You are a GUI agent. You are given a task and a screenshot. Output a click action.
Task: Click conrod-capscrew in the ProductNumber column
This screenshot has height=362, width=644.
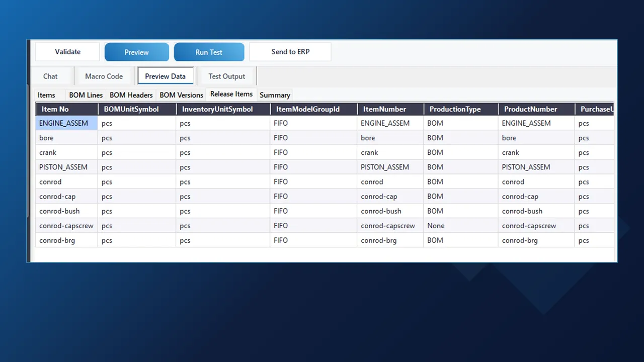[x=536, y=226]
